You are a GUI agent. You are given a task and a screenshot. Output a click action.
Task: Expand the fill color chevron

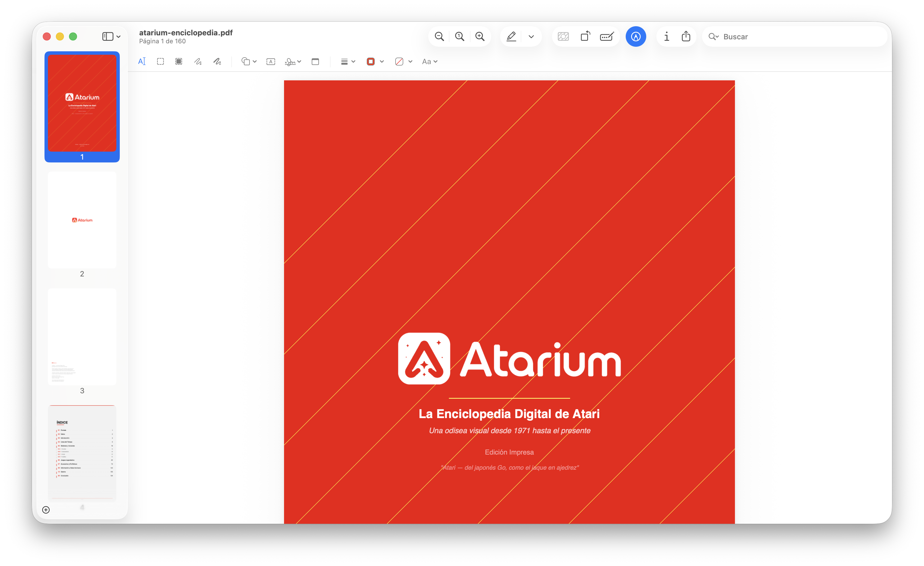click(410, 62)
